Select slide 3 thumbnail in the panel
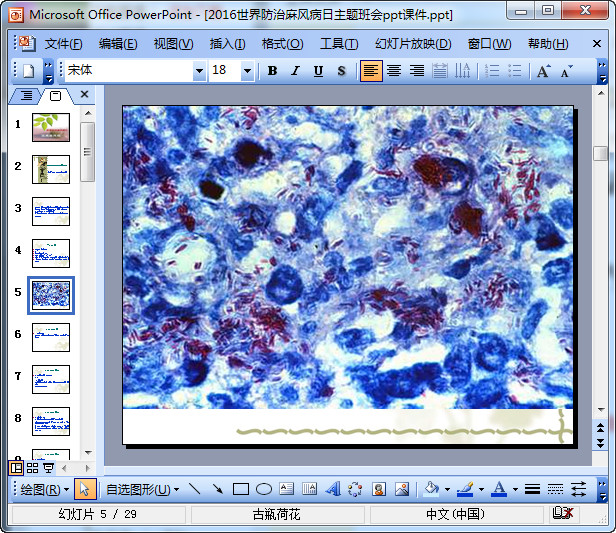The image size is (616, 533). [51, 210]
